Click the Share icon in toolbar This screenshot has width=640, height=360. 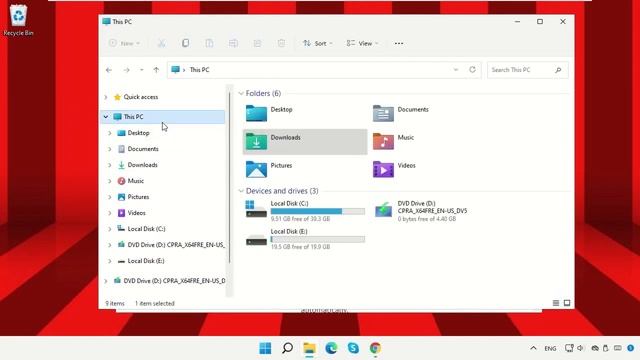pyautogui.click(x=257, y=43)
